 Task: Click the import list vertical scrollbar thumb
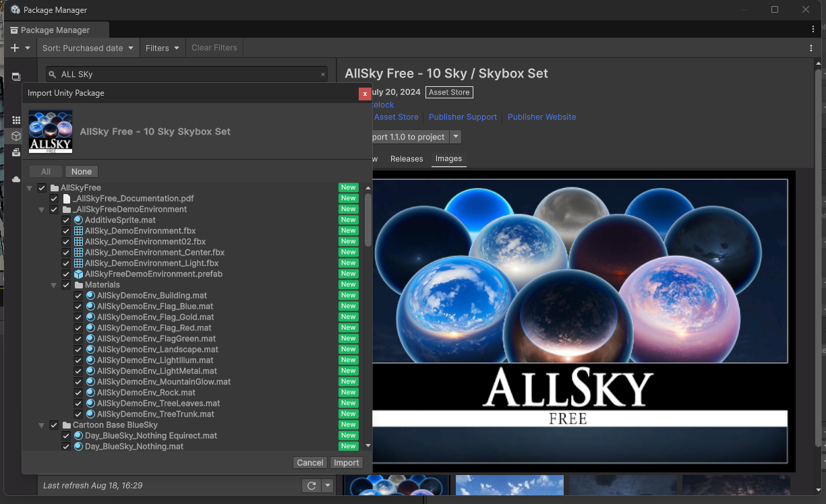point(368,220)
